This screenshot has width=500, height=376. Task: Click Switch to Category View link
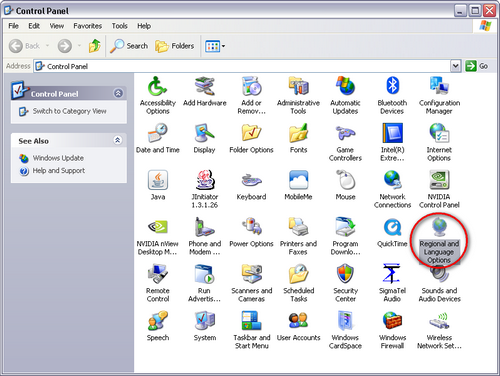(x=69, y=111)
